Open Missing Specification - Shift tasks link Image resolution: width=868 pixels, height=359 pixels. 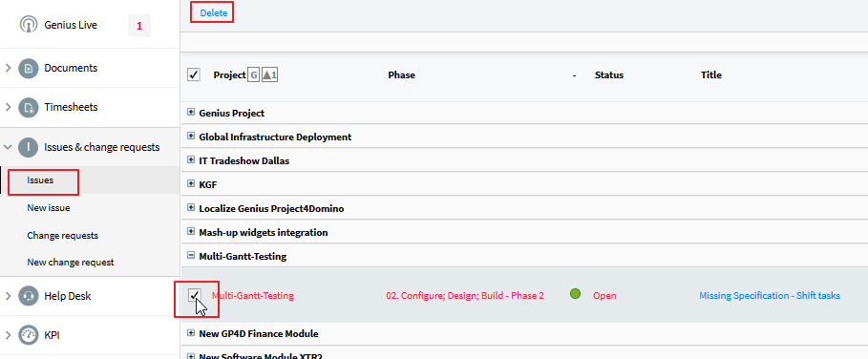tap(770, 296)
